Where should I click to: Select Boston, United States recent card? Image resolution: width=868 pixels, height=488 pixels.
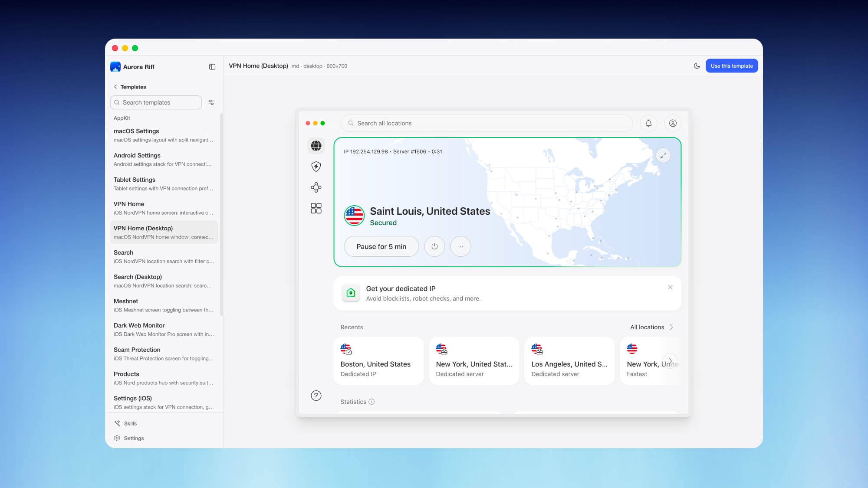click(x=378, y=361)
